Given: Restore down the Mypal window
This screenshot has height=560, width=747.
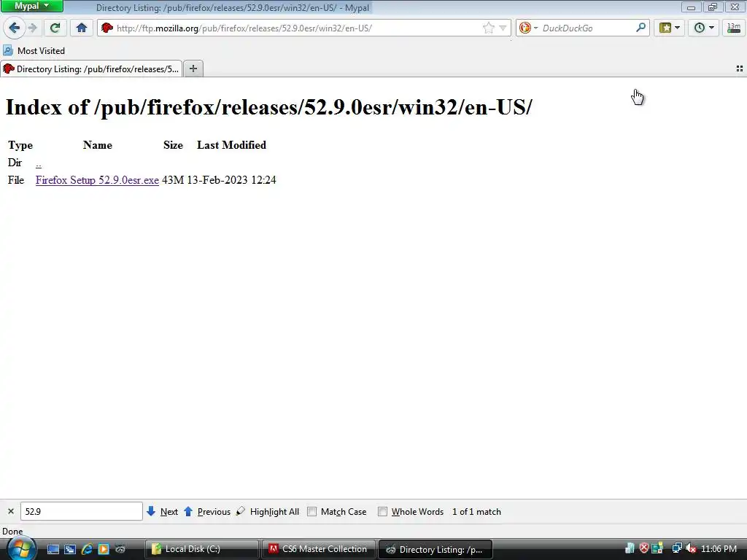Looking at the screenshot, I should pyautogui.click(x=713, y=7).
